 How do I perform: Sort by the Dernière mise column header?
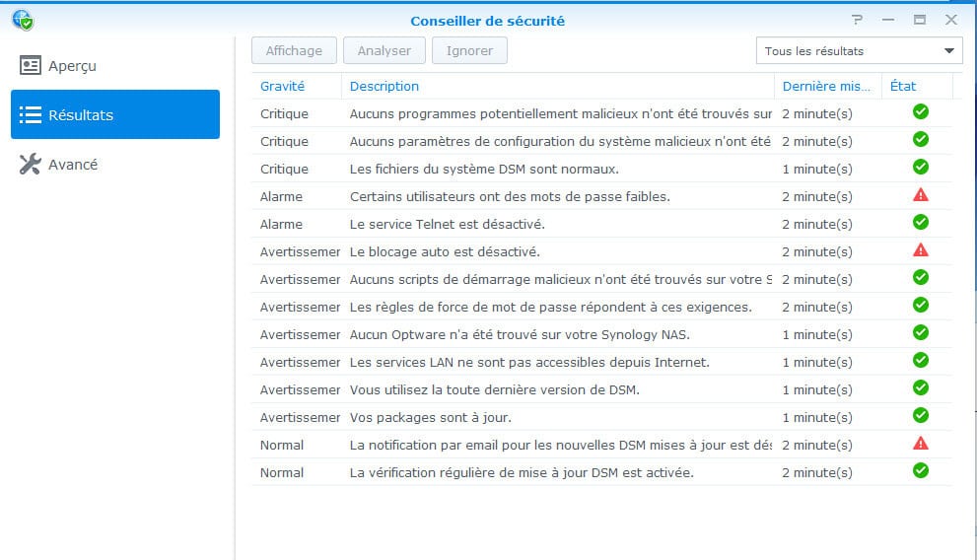[x=827, y=86]
